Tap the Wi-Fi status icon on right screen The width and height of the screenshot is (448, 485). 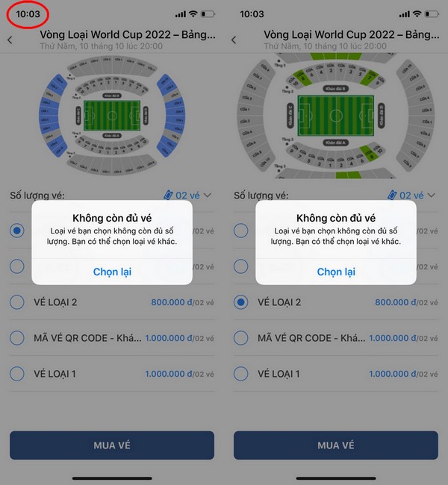[417, 14]
